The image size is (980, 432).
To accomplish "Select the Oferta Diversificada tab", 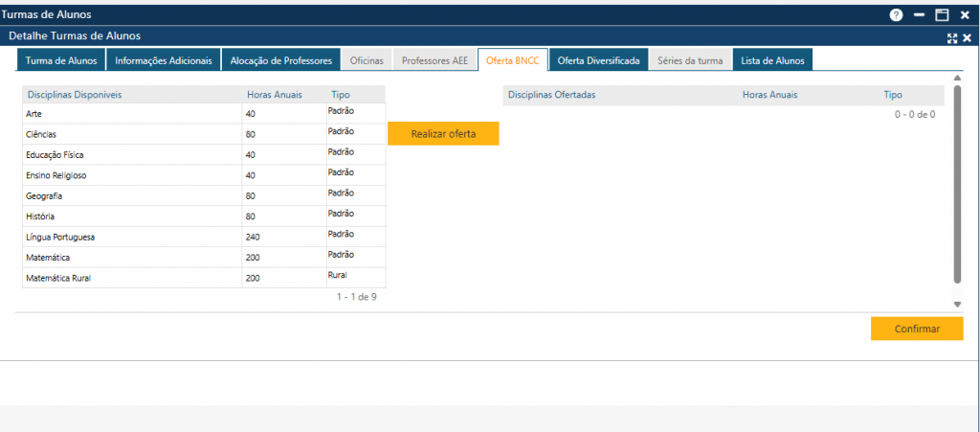I will tap(598, 60).
